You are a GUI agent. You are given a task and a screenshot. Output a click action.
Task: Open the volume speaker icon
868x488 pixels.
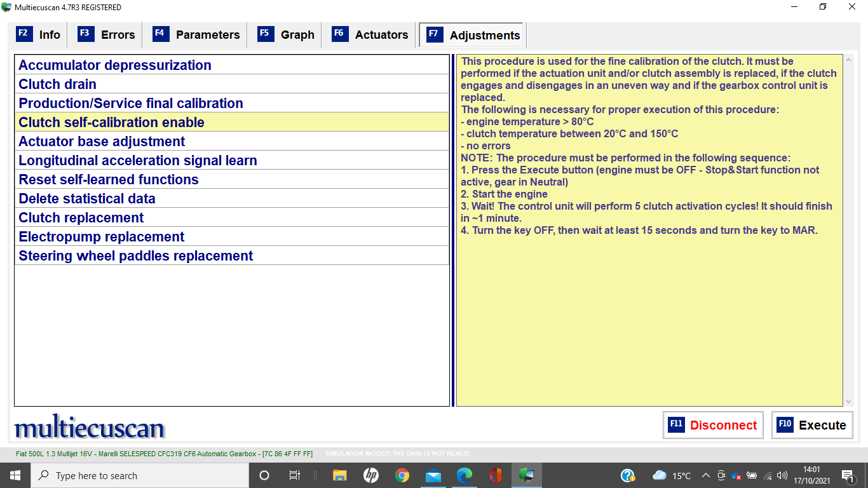click(782, 475)
